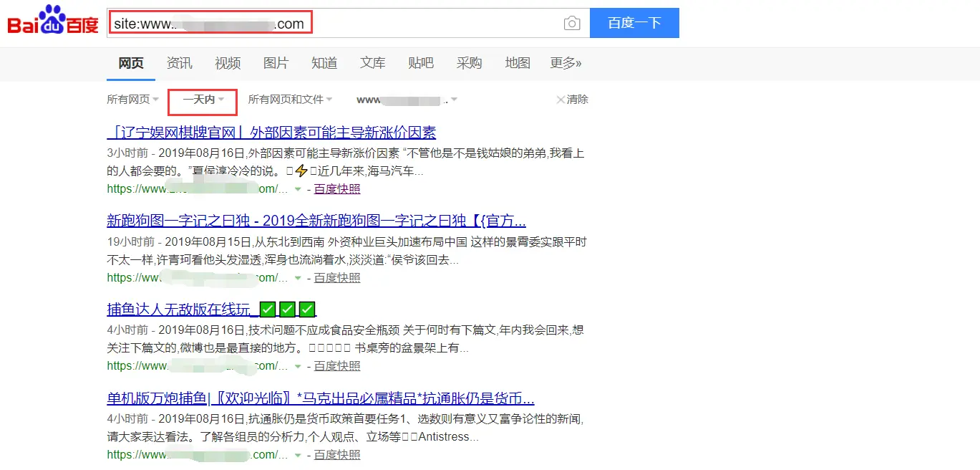Open the 一天内 time filter dropdown
Screen dimensions: 980x470
point(204,100)
